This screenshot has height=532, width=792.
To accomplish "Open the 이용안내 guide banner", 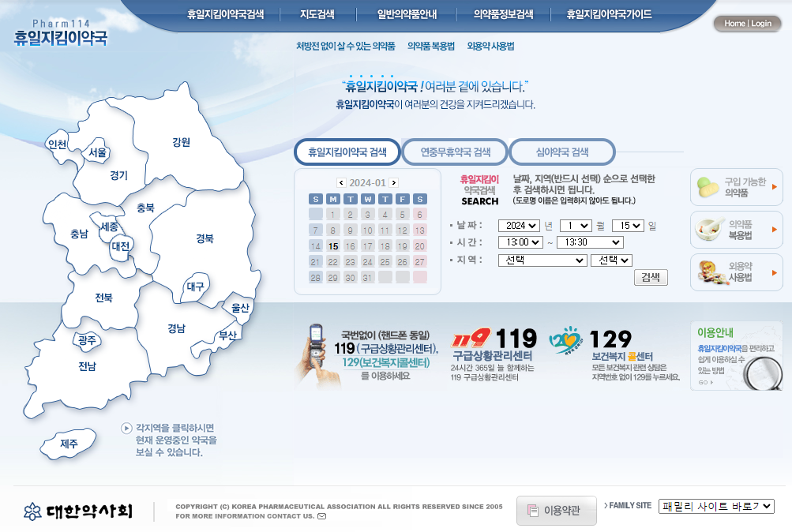I will tap(737, 356).
